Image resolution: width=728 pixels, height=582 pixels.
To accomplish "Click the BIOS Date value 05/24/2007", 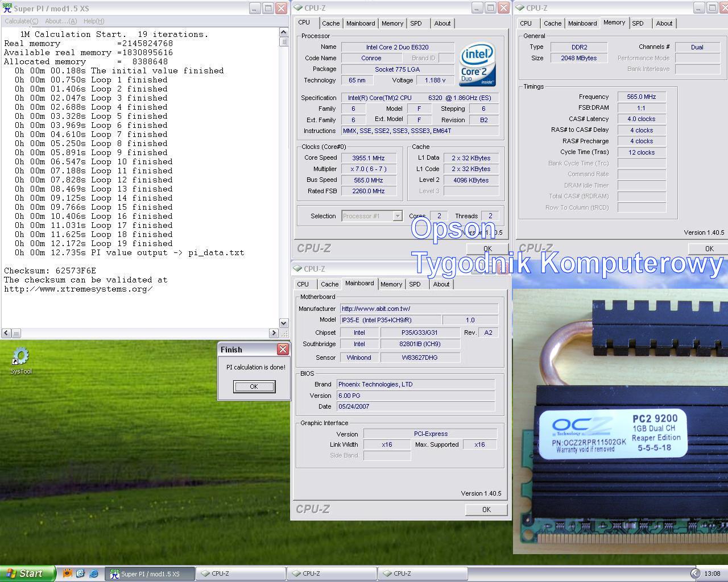I will tap(416, 406).
